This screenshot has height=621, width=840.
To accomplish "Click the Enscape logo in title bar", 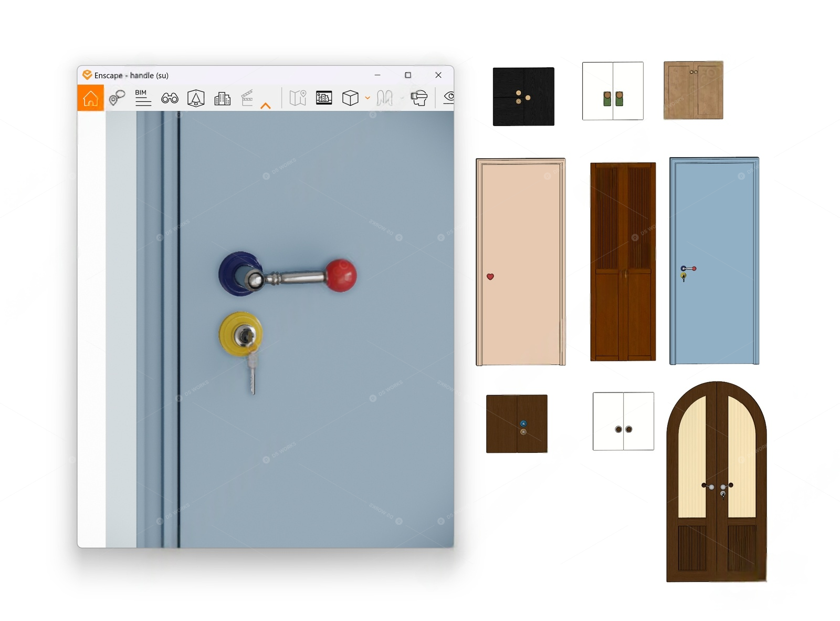I will click(x=87, y=75).
